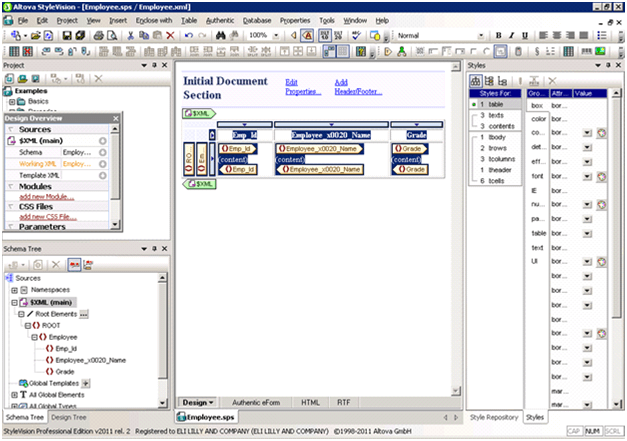
Task: Click the Save design floppy icon
Action: click(67, 36)
